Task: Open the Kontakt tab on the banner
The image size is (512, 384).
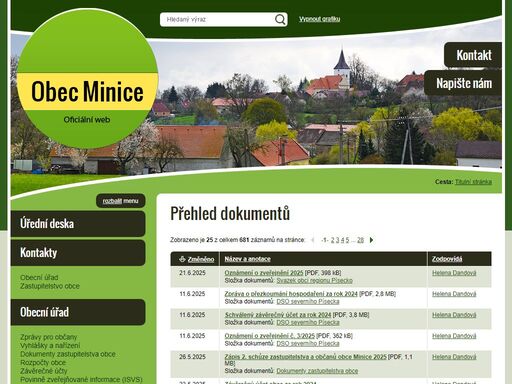Action: (473, 55)
